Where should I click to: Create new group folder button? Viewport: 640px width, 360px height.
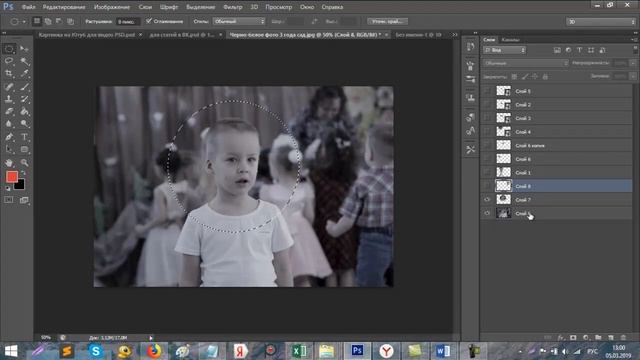point(598,338)
